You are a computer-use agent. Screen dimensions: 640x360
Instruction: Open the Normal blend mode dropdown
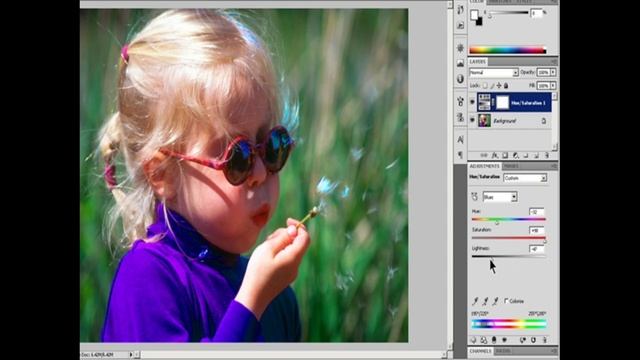pos(494,72)
